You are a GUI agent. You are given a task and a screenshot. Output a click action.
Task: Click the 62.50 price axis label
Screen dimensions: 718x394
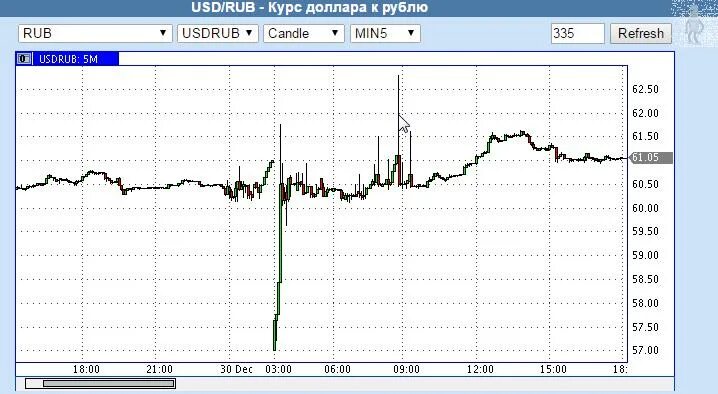coord(645,89)
